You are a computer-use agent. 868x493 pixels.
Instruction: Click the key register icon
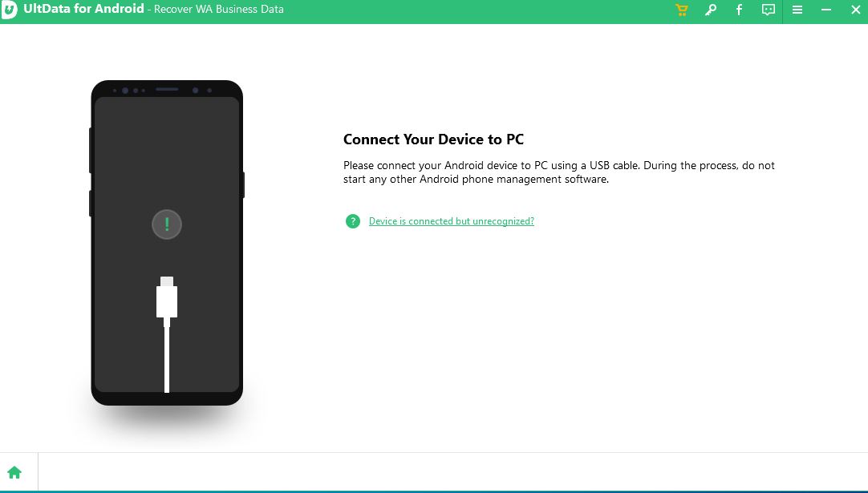pos(710,10)
